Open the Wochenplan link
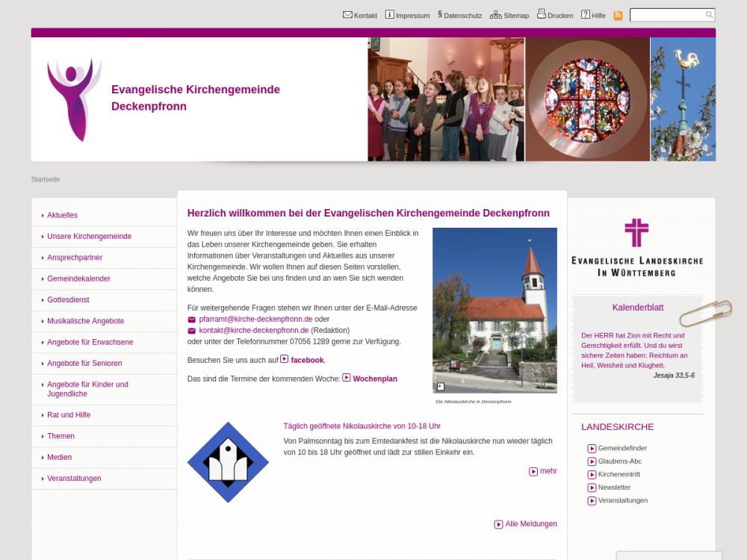This screenshot has width=747, height=560. pos(374,379)
